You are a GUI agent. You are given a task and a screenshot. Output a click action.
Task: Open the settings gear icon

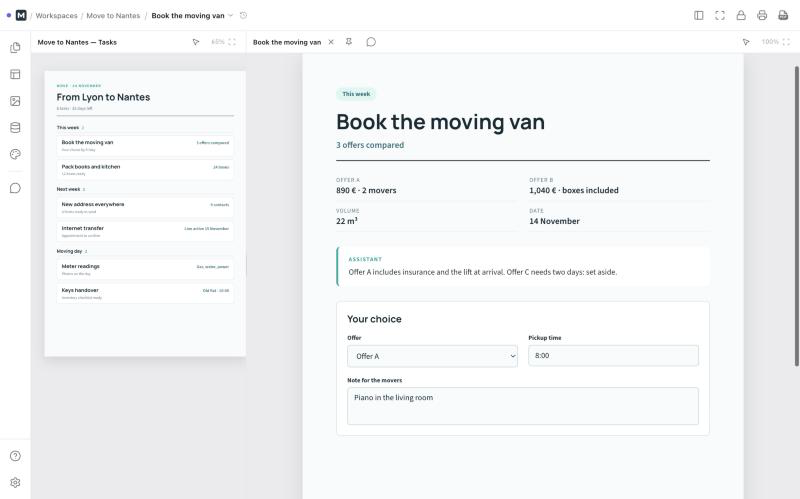15,483
